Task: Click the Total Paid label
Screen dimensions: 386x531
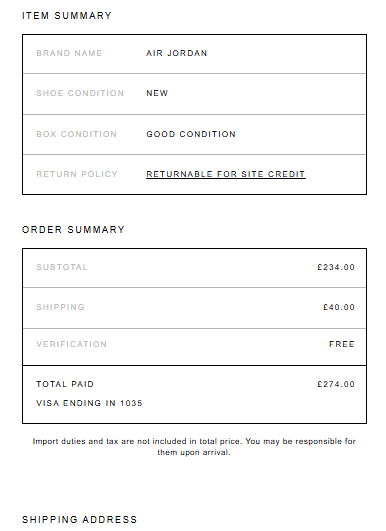Action: (x=65, y=384)
